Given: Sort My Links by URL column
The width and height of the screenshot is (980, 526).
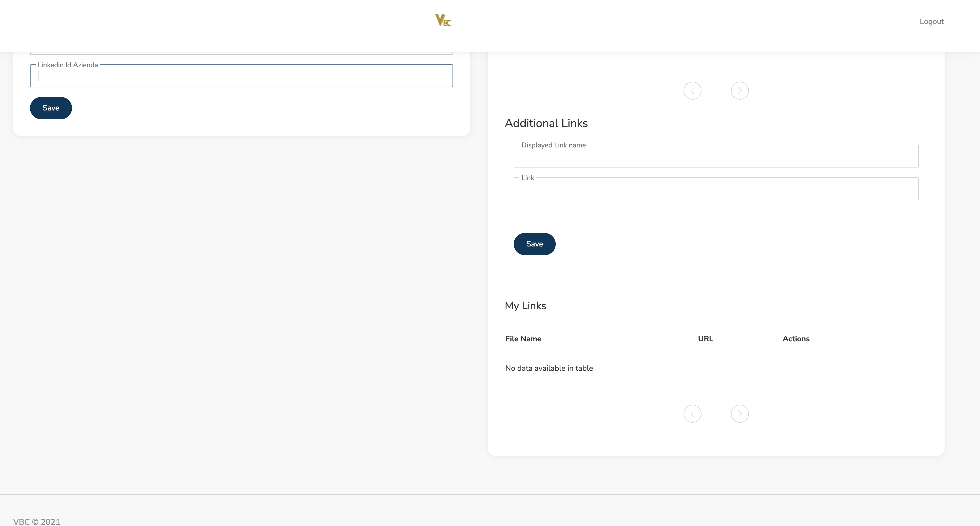Looking at the screenshot, I should point(705,339).
